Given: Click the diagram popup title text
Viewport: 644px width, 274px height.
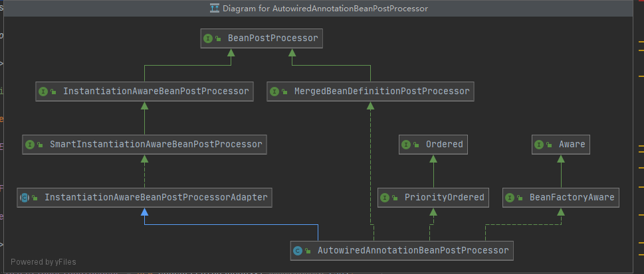Looking at the screenshot, I should tap(325, 8).
